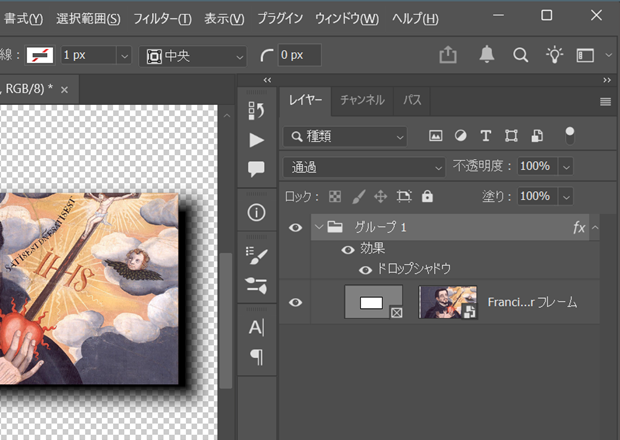Open the ウィンドウ(W) menu

347,19
